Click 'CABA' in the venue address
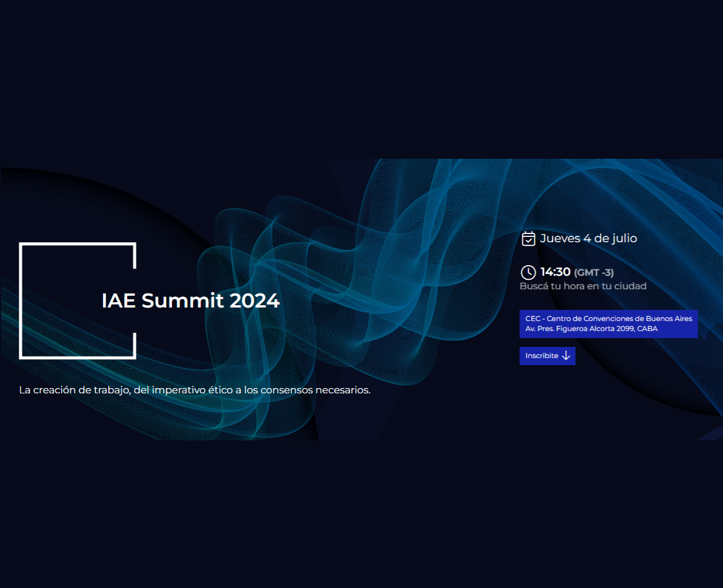723x588 pixels. coord(647,329)
